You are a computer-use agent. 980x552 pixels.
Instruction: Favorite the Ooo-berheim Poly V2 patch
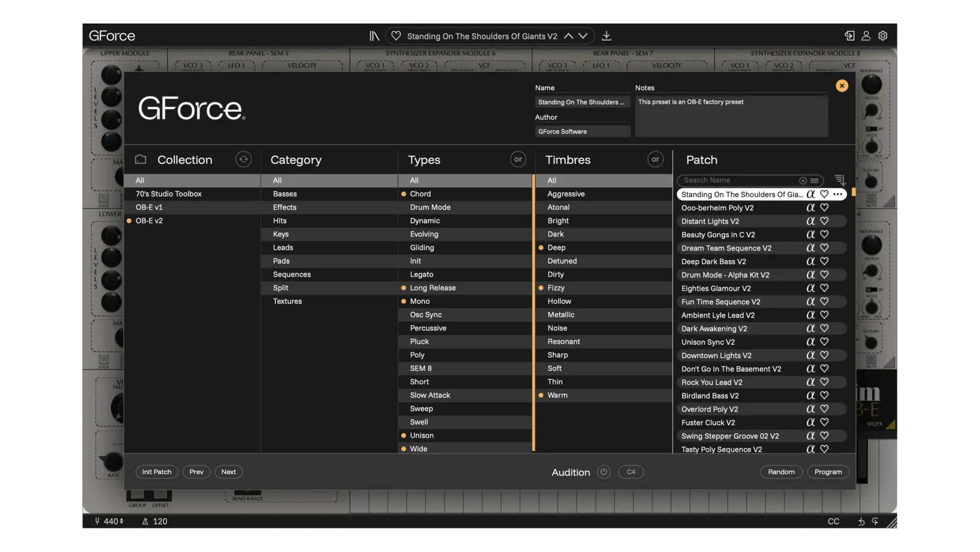824,208
